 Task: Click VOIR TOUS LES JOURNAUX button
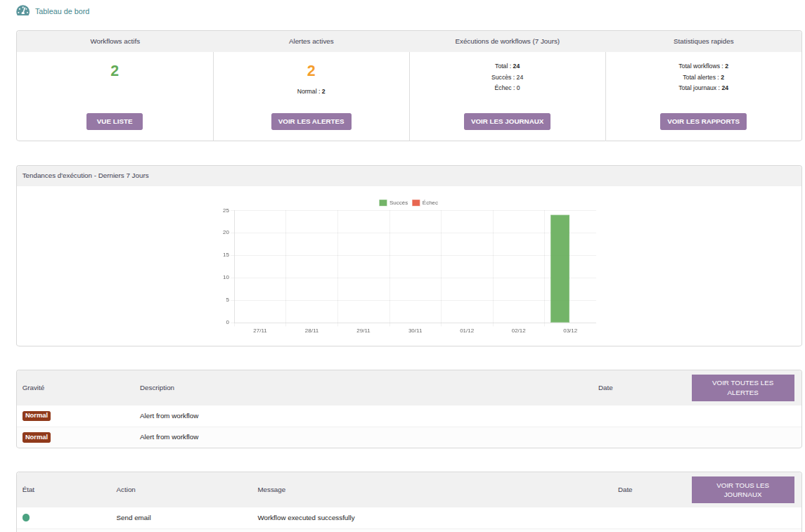742,490
